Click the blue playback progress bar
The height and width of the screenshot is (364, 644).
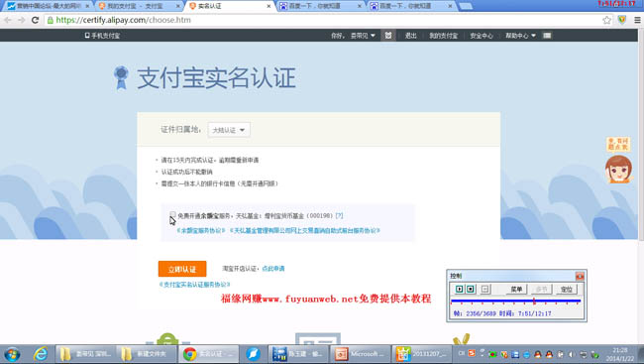point(515,302)
